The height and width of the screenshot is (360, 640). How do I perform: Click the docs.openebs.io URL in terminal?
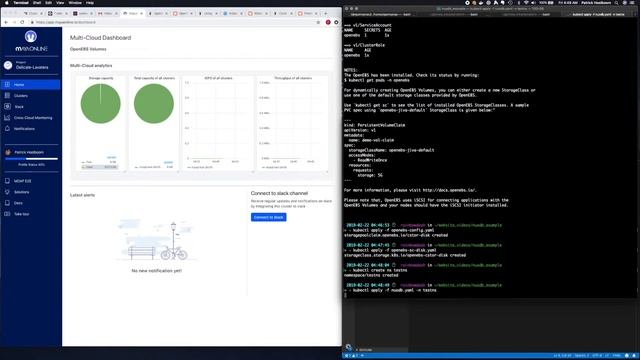coord(449,190)
